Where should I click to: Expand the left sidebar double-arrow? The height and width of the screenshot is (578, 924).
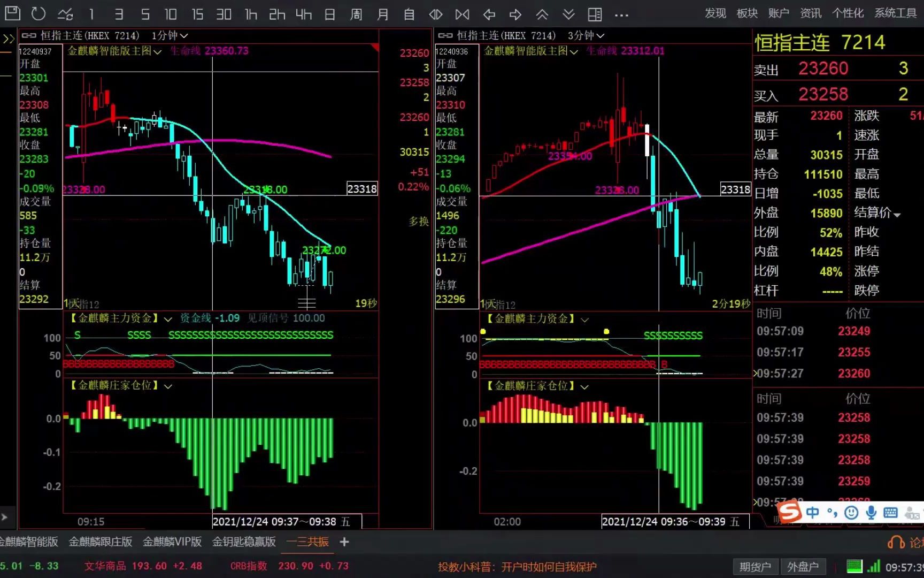9,39
